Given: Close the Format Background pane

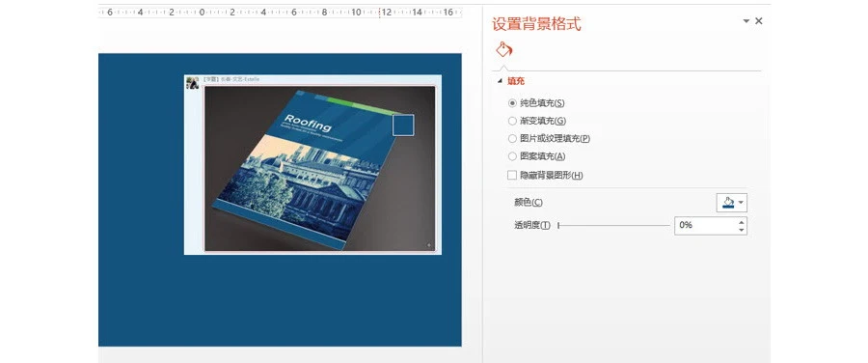Looking at the screenshot, I should (x=759, y=21).
